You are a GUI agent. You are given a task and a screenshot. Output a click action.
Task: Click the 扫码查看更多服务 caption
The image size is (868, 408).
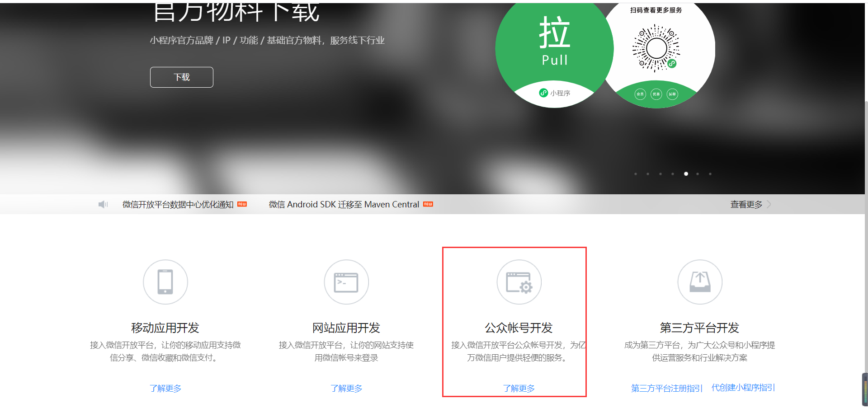(656, 10)
